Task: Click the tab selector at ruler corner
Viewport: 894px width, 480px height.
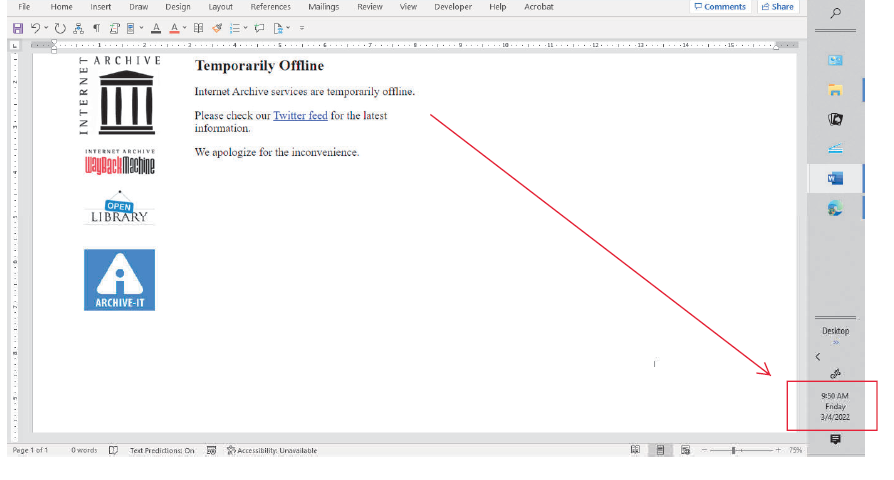Action: [14, 45]
